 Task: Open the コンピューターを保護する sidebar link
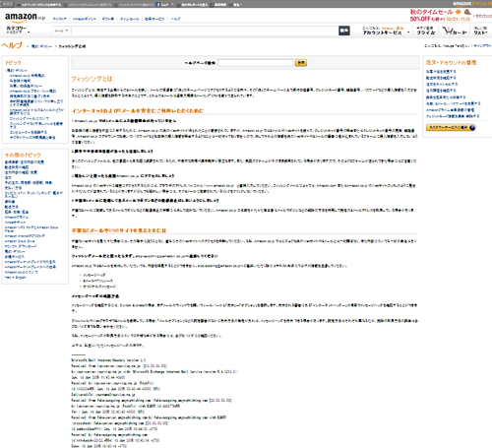(29, 132)
